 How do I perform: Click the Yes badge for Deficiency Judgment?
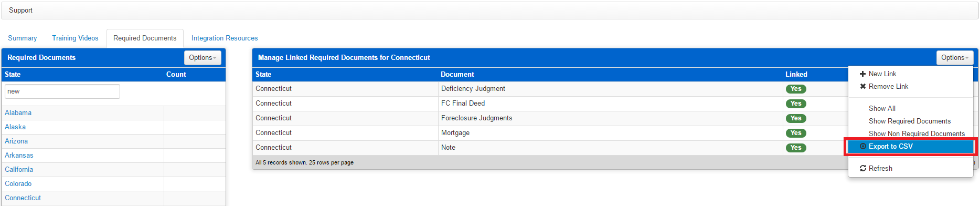point(796,89)
